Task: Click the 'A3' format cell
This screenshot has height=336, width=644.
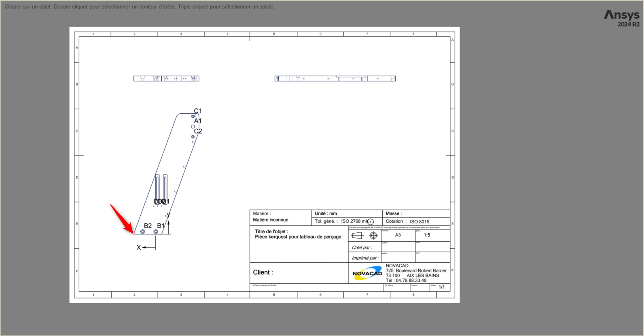Action: point(398,235)
